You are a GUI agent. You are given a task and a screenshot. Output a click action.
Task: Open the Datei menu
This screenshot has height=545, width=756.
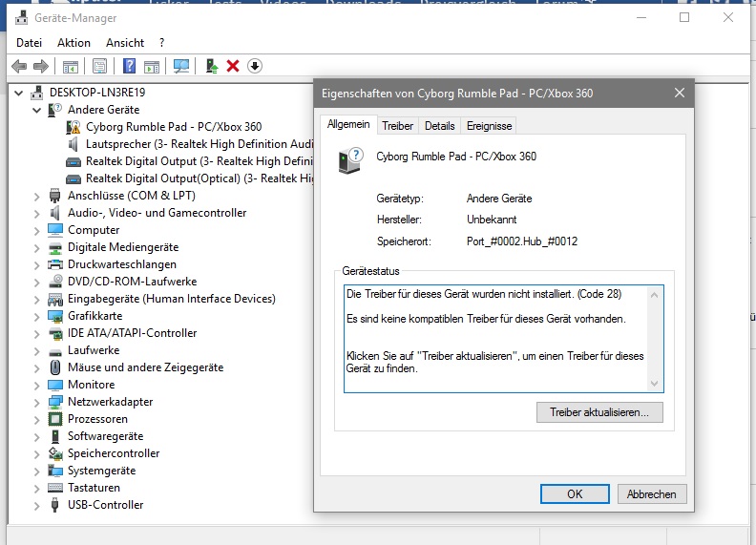pyautogui.click(x=29, y=43)
